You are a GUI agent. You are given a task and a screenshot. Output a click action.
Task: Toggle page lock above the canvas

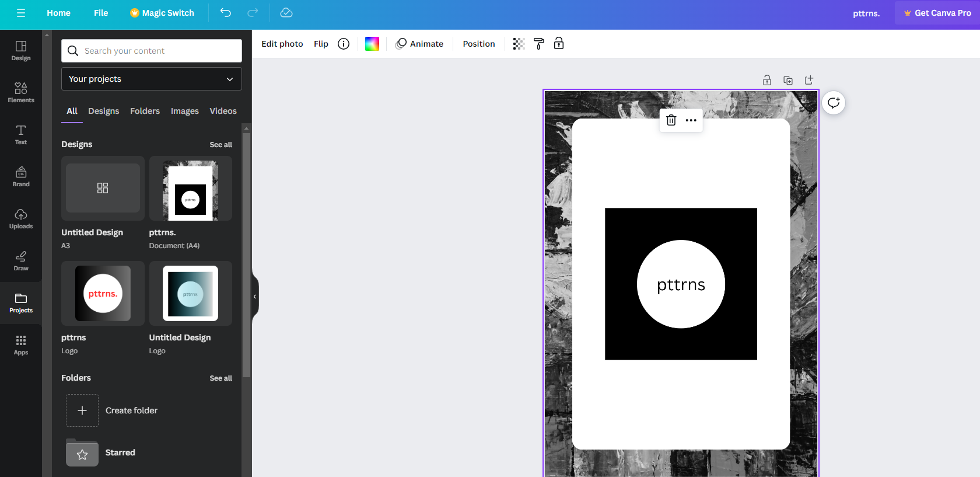(767, 81)
